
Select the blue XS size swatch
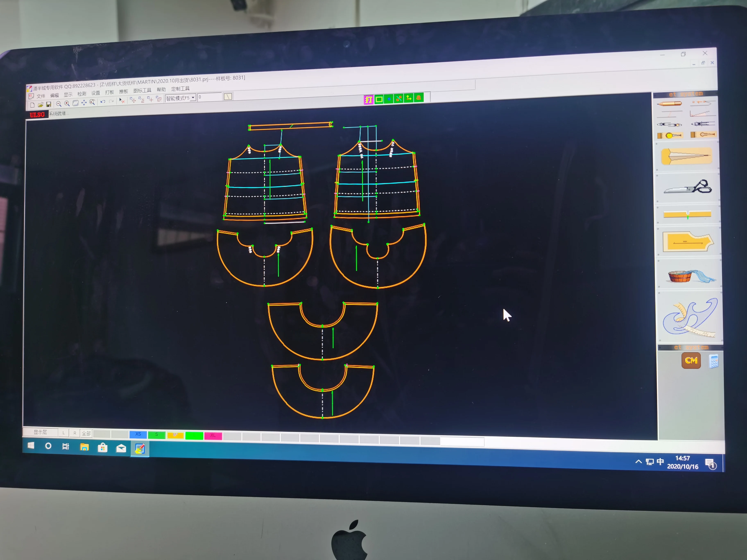coord(138,434)
